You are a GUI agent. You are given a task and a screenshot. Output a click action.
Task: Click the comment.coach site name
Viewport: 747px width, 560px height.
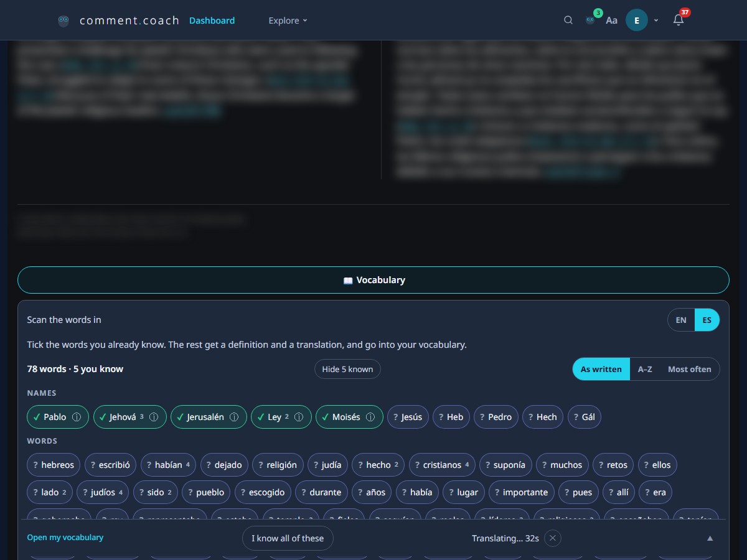tap(129, 21)
